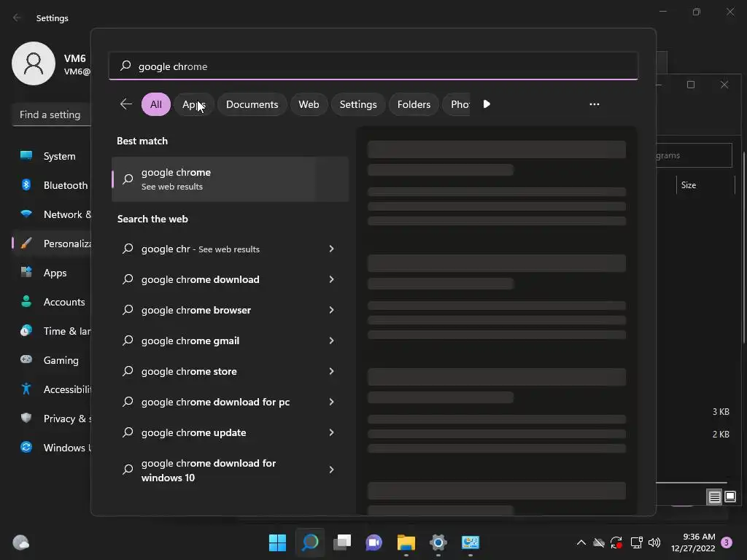Select google chrome update suggestion
747x560 pixels.
click(193, 432)
